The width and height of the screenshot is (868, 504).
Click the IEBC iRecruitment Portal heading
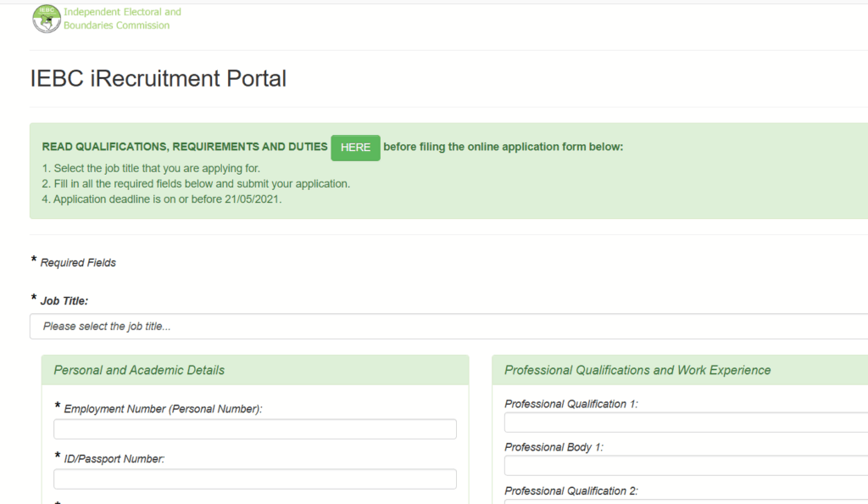pos(157,78)
